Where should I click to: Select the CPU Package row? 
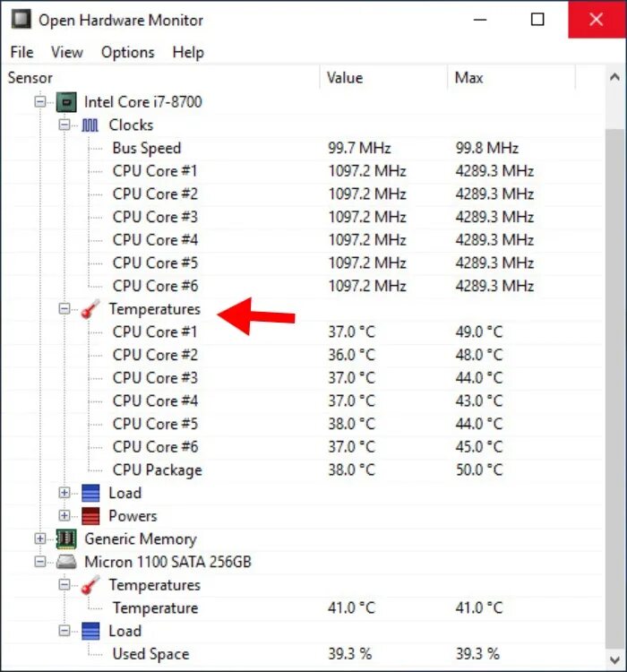click(x=304, y=470)
